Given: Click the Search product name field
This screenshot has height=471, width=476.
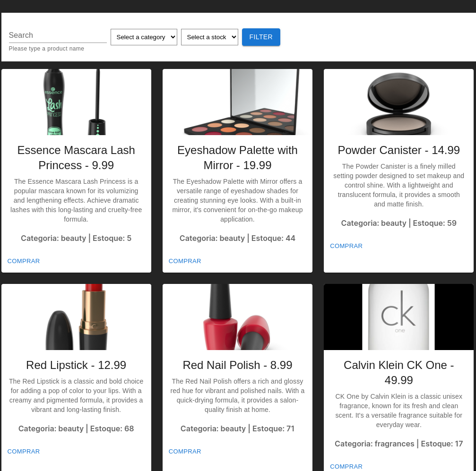Looking at the screenshot, I should coord(58,35).
